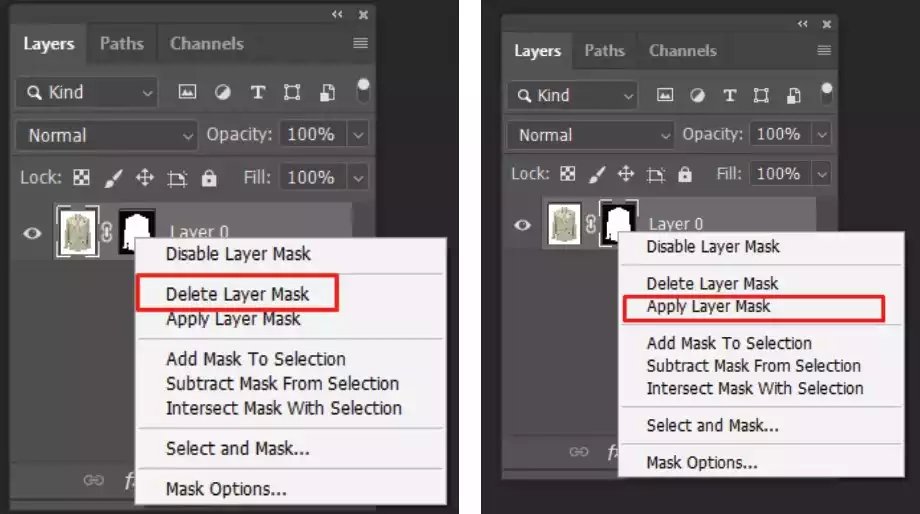Lock image pixels brush icon in left panel
The height and width of the screenshot is (514, 920).
click(x=113, y=178)
